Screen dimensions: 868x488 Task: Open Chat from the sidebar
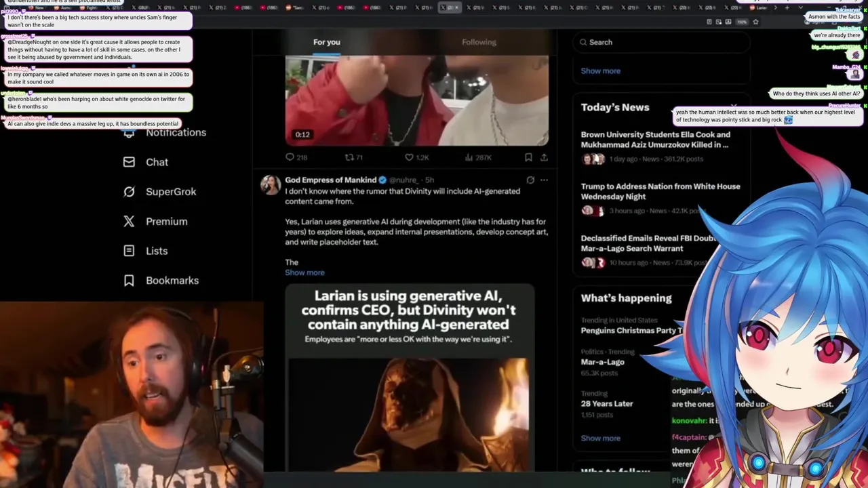click(x=146, y=162)
